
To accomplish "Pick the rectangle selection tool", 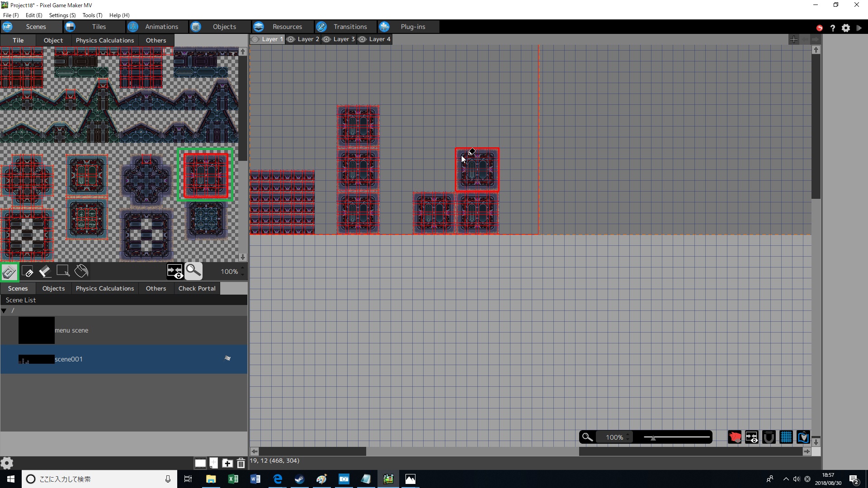I will (63, 271).
